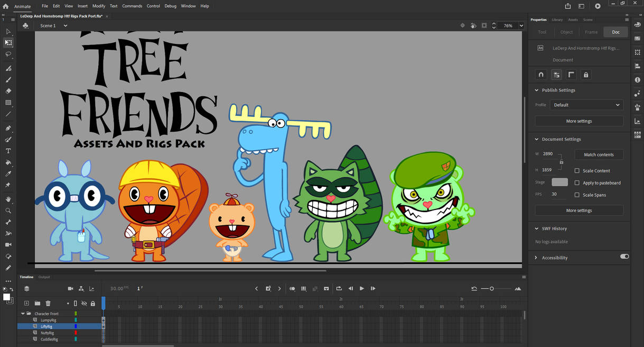Collapse the Publish Settings section
The width and height of the screenshot is (644, 347).
click(537, 90)
